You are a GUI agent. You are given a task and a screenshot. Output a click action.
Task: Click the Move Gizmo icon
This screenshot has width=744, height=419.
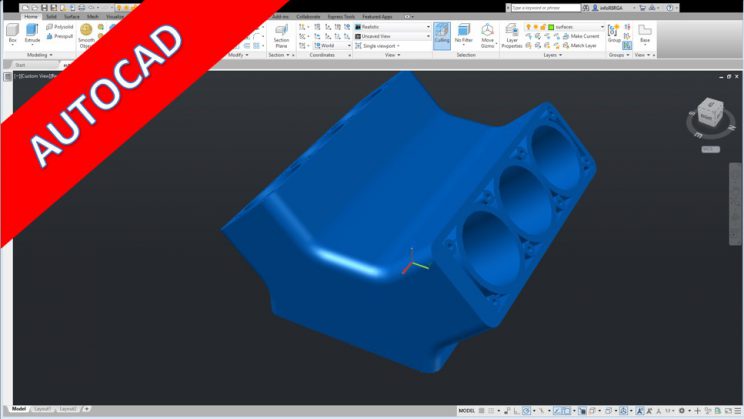(487, 35)
